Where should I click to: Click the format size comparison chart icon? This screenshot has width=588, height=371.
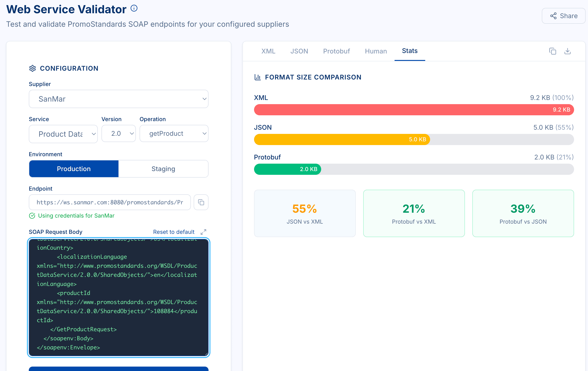pyautogui.click(x=258, y=77)
